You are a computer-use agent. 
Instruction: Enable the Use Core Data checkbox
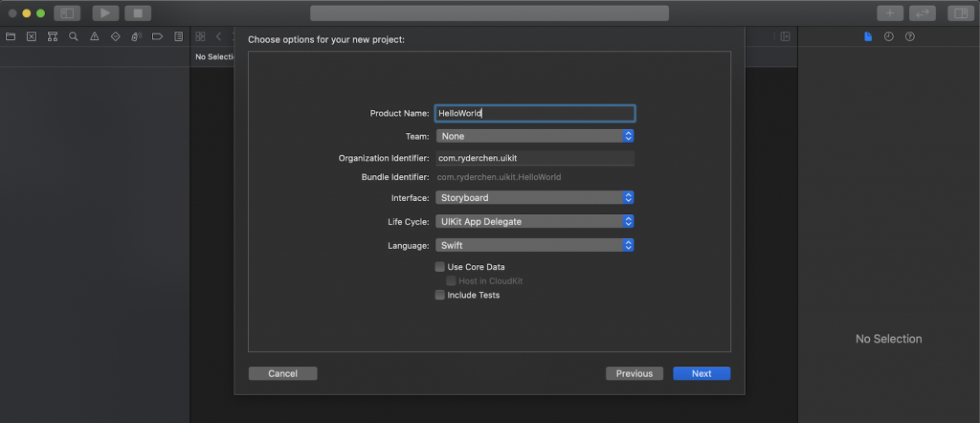[x=440, y=267]
